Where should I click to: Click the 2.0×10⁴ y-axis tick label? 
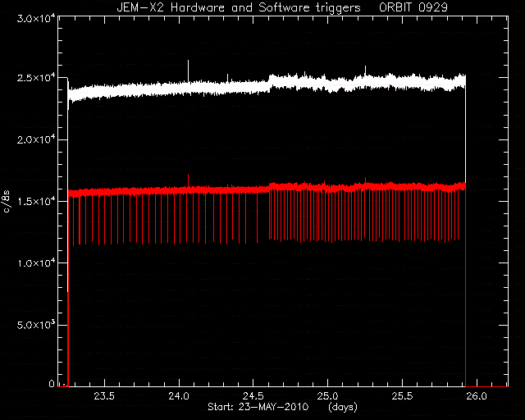coord(36,139)
